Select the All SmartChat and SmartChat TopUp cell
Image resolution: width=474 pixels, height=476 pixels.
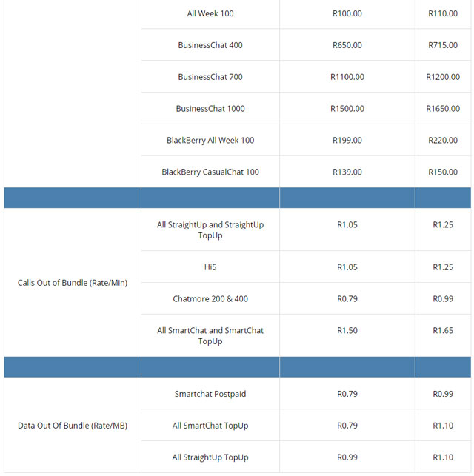[x=210, y=336]
